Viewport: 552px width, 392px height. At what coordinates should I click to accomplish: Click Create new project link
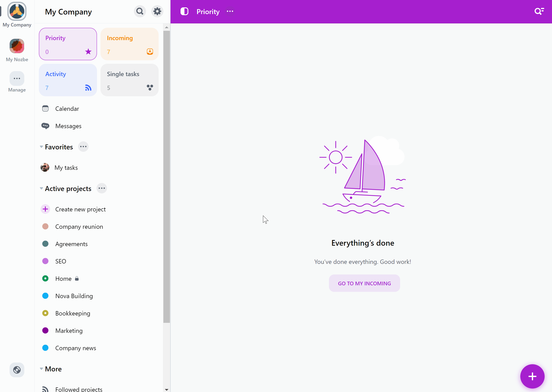point(80,209)
